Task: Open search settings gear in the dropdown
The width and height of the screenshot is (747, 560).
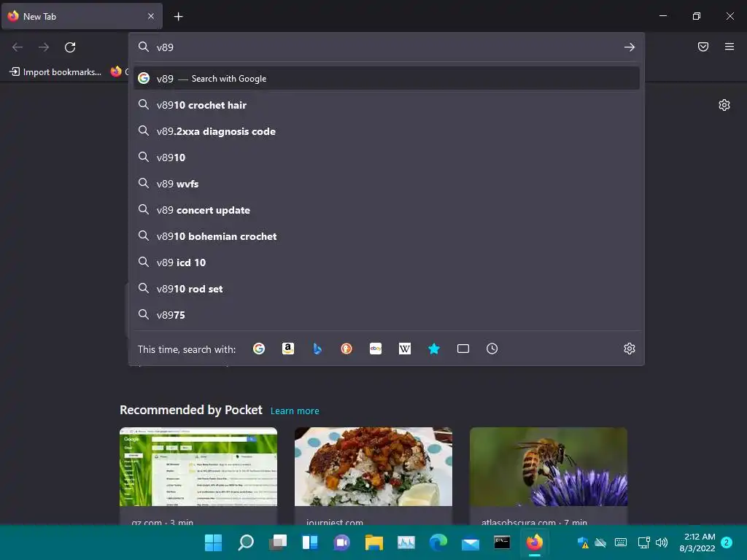Action: [x=630, y=349]
